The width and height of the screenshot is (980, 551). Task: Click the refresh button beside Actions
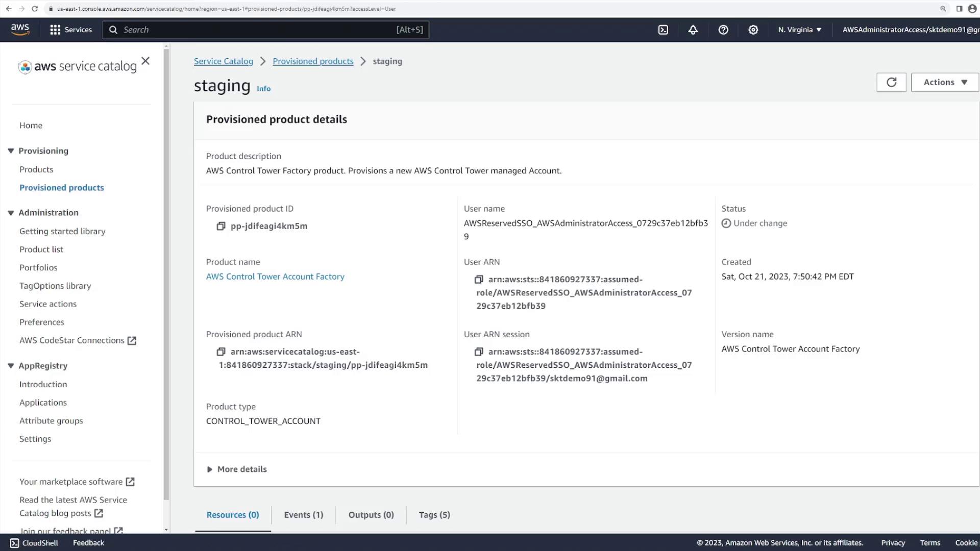tap(891, 82)
